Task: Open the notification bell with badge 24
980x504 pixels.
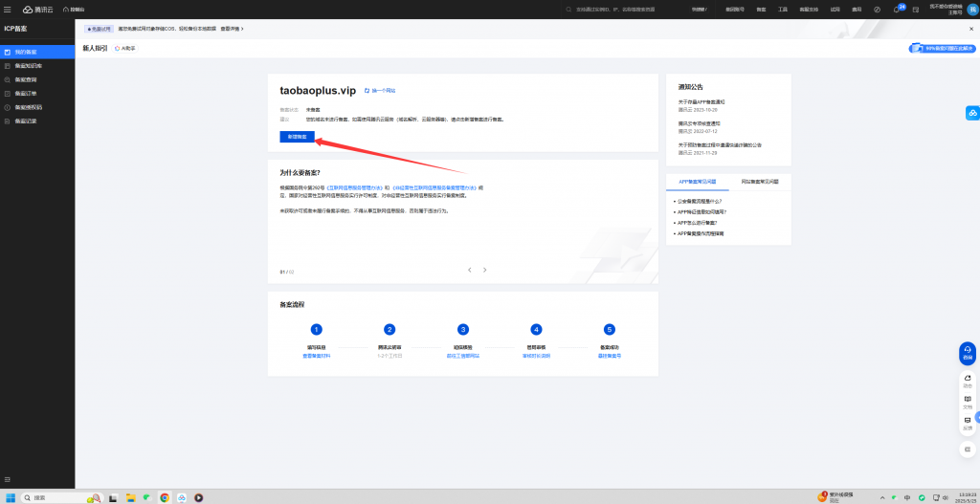Action: point(897,10)
